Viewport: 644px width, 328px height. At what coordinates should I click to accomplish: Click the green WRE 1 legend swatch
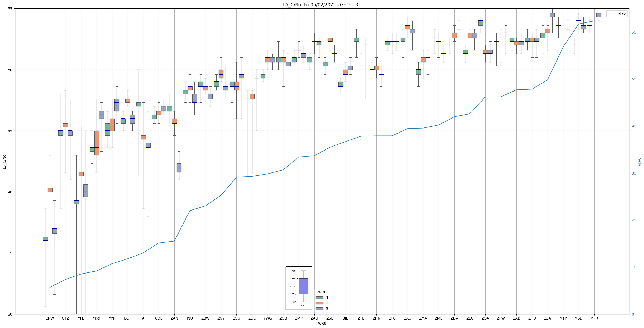(319, 298)
